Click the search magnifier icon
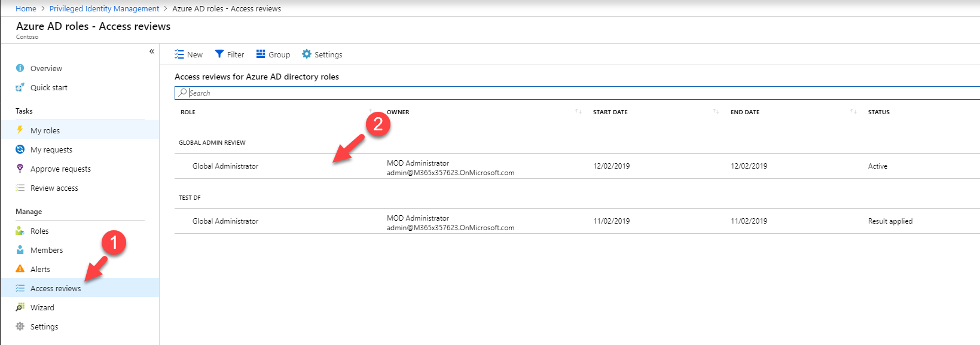The width and height of the screenshot is (980, 345). coord(183,93)
